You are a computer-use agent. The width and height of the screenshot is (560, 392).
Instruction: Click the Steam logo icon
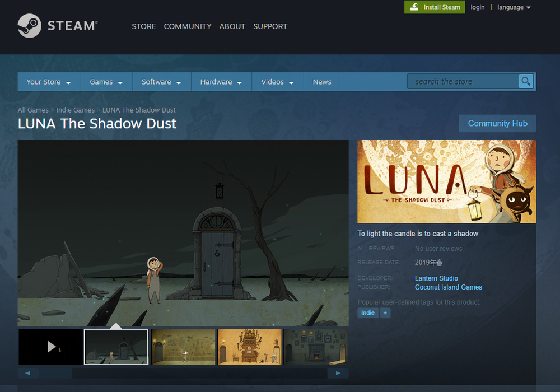29,26
